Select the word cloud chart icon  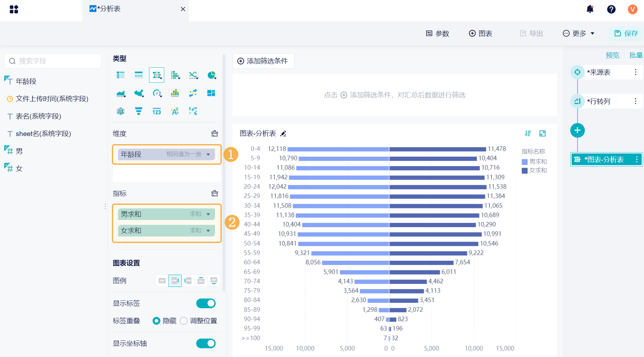click(x=175, y=111)
